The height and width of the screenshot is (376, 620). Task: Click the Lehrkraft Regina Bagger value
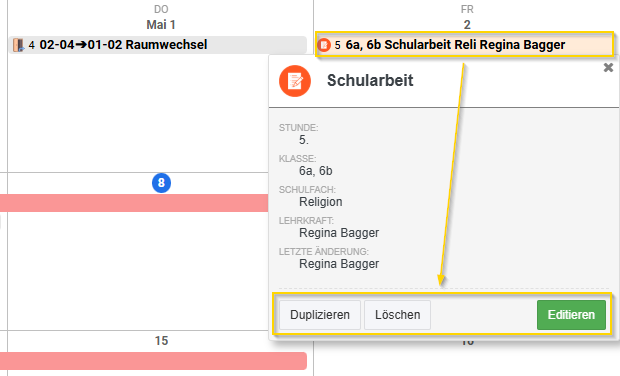(x=339, y=232)
